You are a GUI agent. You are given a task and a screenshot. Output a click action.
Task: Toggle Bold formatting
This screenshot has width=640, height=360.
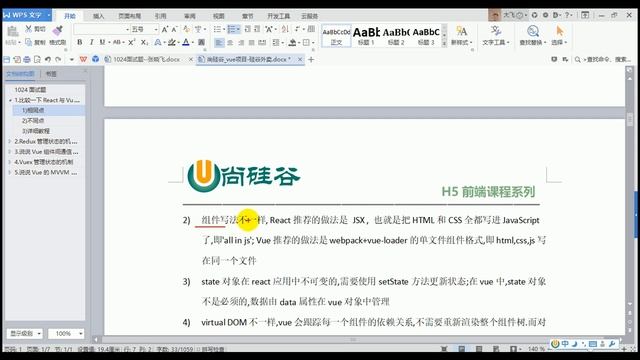pyautogui.click(x=80, y=42)
